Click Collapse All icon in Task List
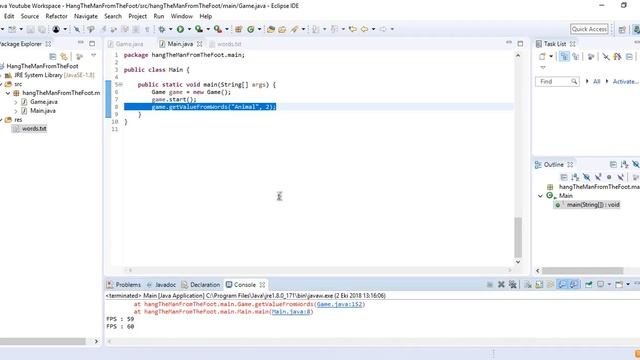 tap(629, 56)
